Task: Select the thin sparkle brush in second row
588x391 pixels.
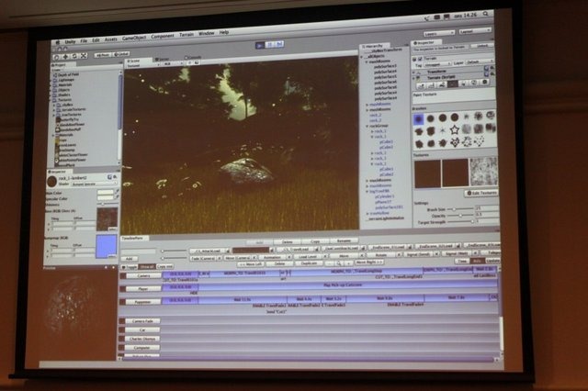Action: click(x=443, y=130)
